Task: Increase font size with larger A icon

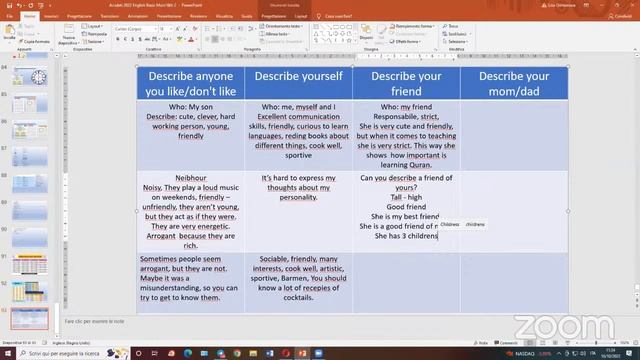Action: click(178, 29)
